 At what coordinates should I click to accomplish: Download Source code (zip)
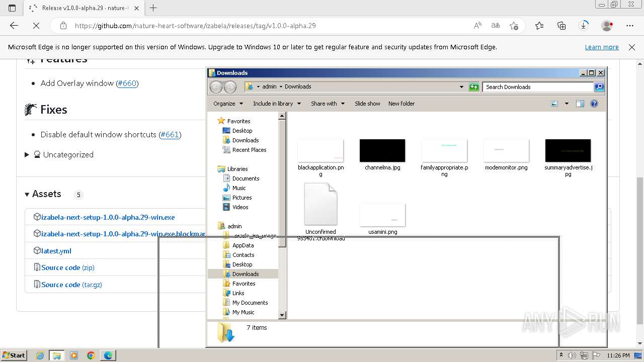[67, 267]
